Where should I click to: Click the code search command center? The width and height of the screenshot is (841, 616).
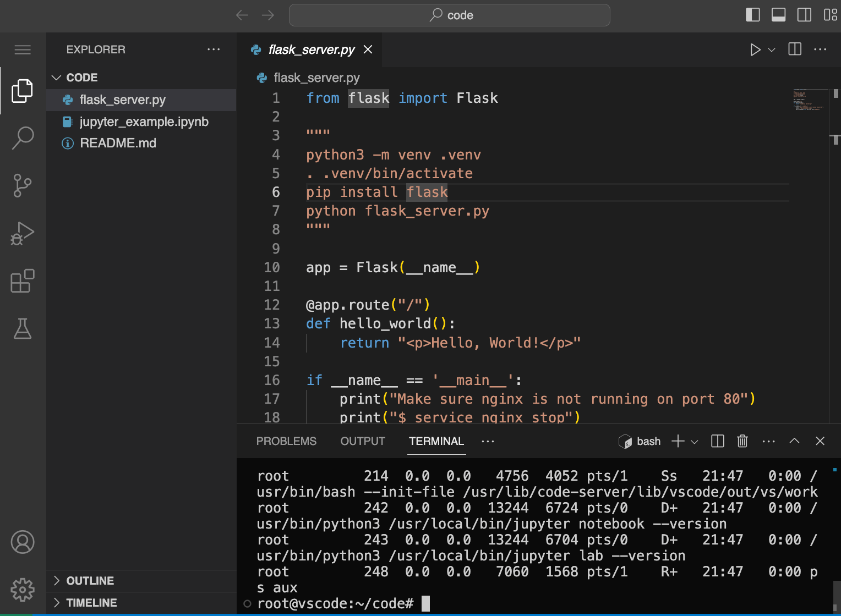click(x=449, y=15)
